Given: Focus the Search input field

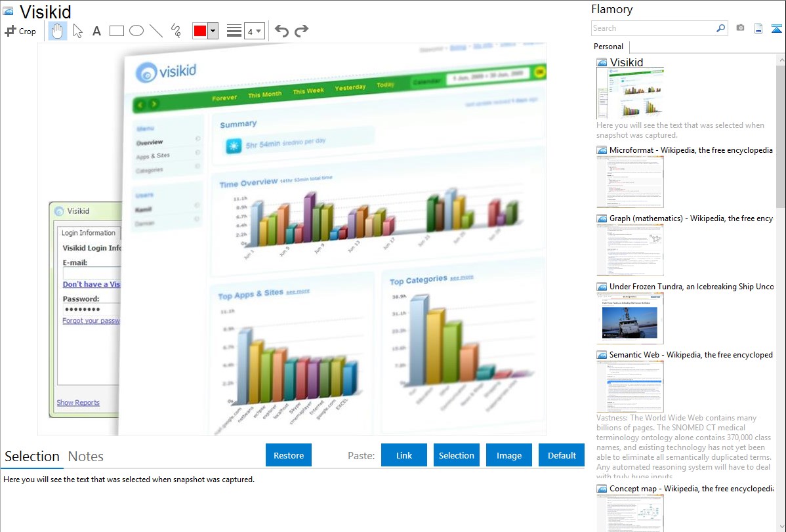Looking at the screenshot, I should click(x=653, y=28).
